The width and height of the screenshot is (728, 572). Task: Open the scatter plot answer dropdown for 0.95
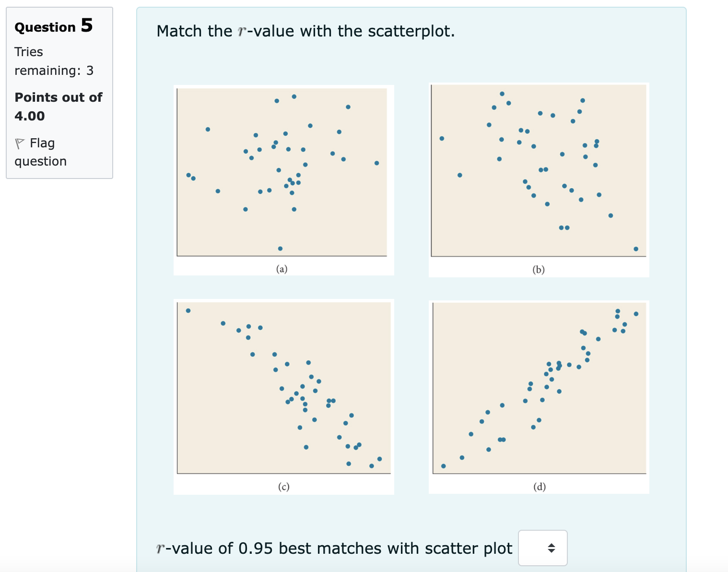(x=542, y=548)
